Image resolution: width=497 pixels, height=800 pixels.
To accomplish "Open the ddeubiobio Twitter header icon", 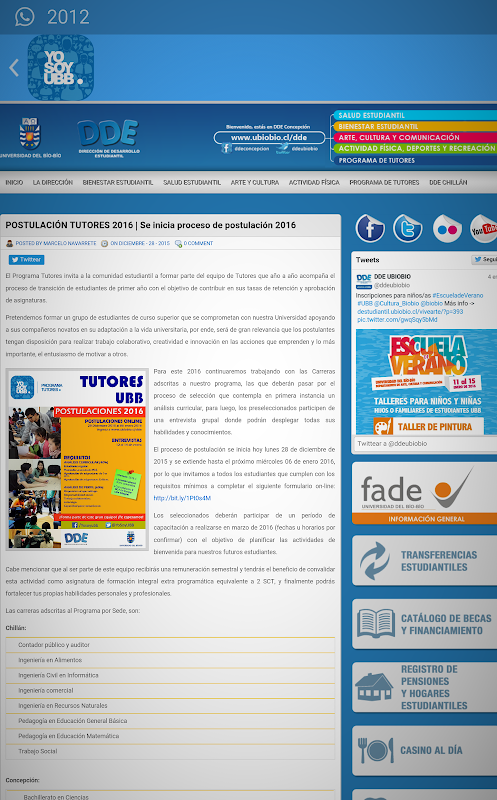I will click(x=283, y=148).
